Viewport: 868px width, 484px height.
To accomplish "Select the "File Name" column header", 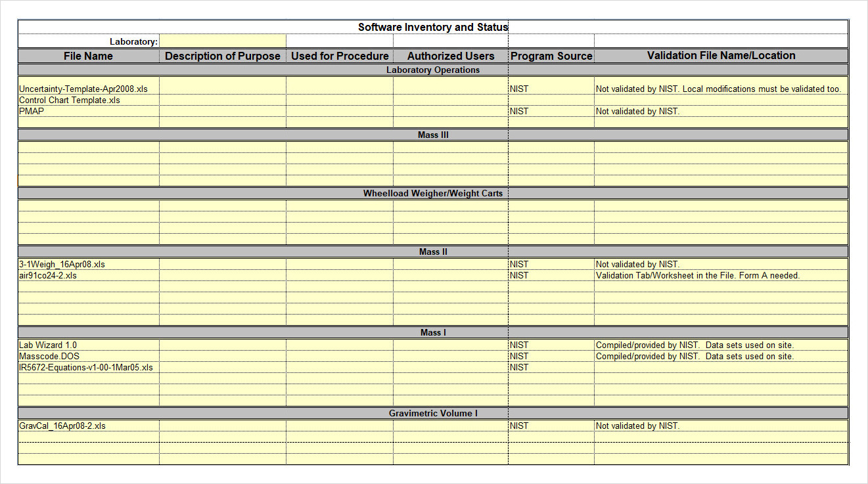I will click(x=88, y=56).
